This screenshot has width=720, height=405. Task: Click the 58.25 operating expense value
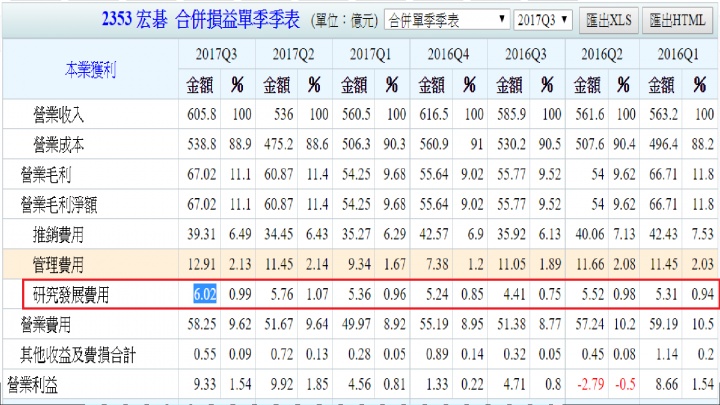point(202,324)
